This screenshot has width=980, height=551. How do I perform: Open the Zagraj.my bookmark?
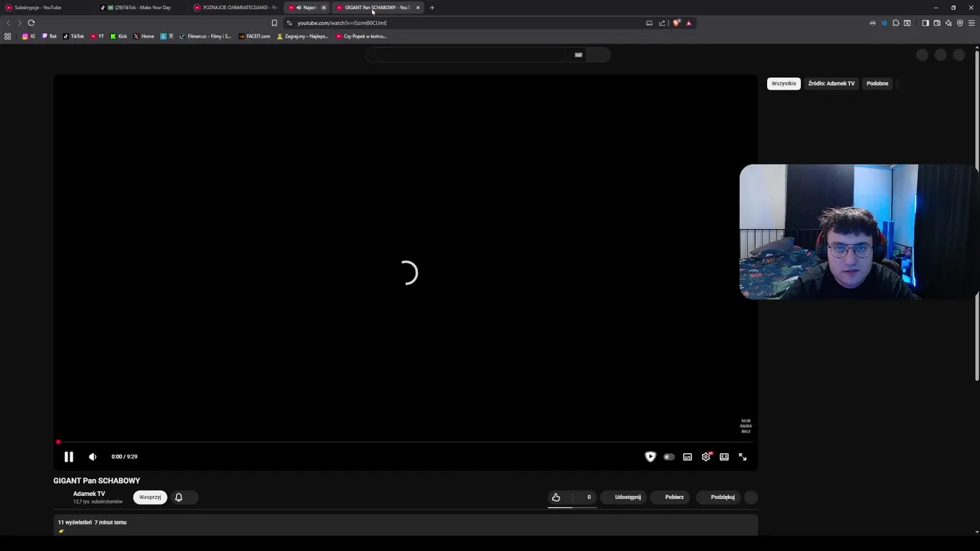302,36
